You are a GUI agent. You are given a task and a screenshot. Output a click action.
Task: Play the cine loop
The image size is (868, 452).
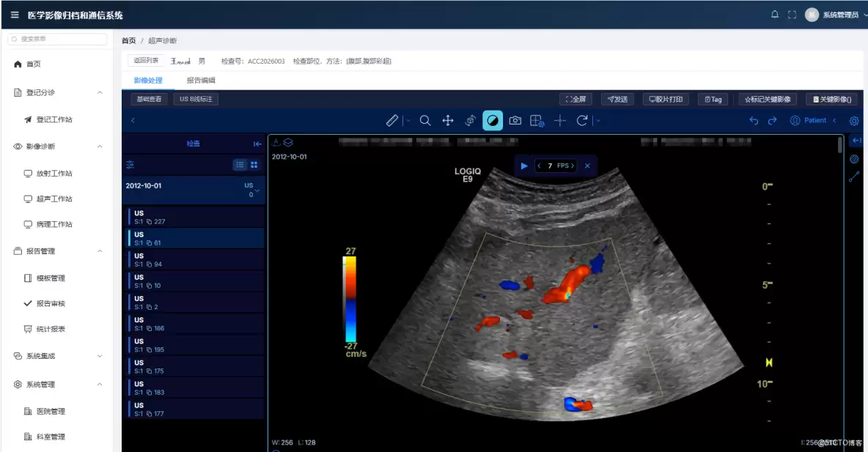pyautogui.click(x=524, y=166)
